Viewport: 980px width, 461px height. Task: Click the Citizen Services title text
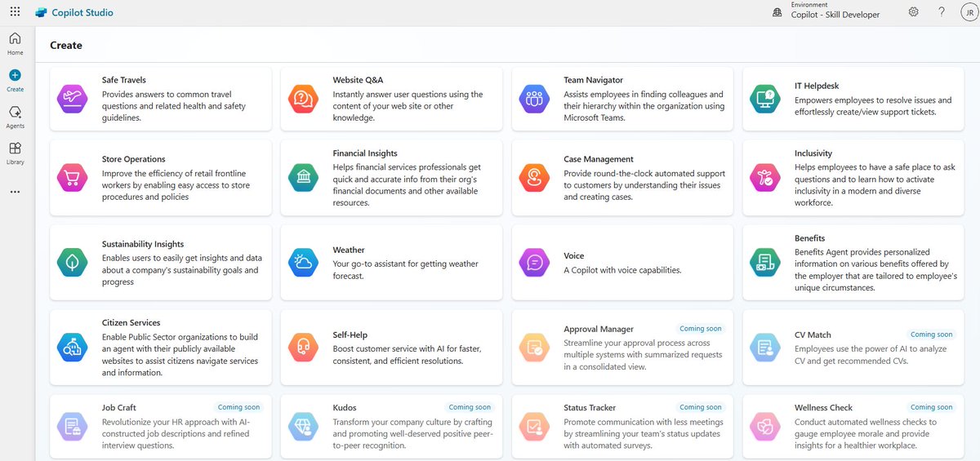click(x=131, y=322)
